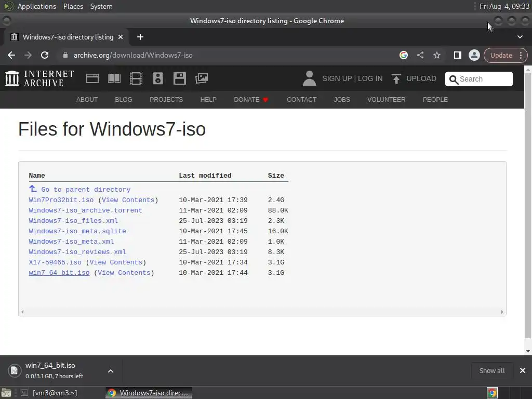Open the Images icon
532x399 pixels.
click(202, 78)
